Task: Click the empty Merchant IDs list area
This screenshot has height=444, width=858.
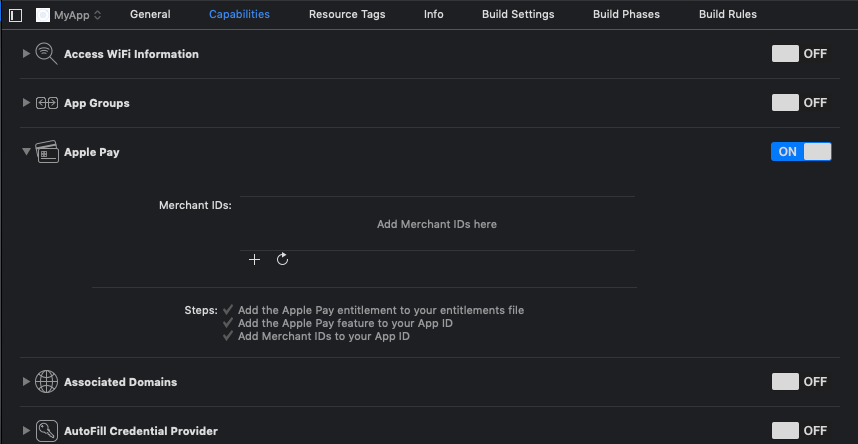Action: (437, 224)
